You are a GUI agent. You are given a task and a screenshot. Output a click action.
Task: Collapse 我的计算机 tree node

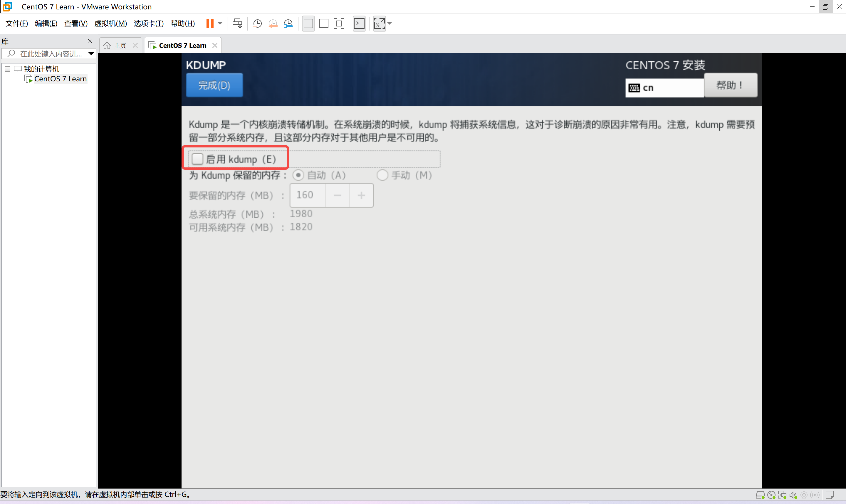(7, 69)
